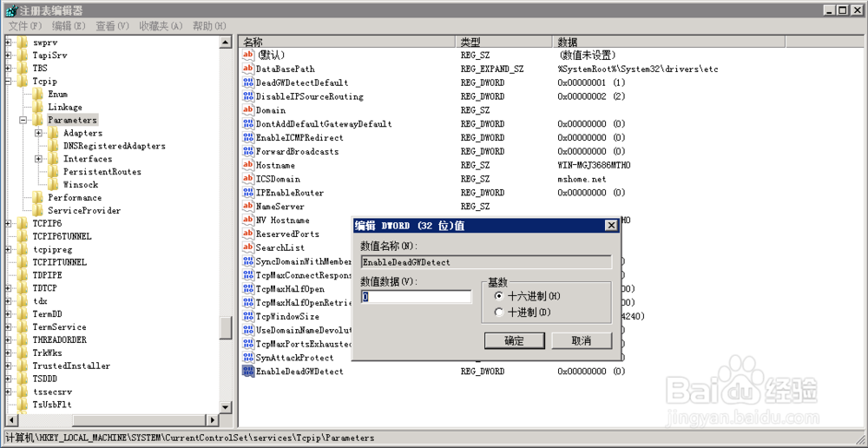Open the 帮助(H) menu
868x448 pixels.
209,25
